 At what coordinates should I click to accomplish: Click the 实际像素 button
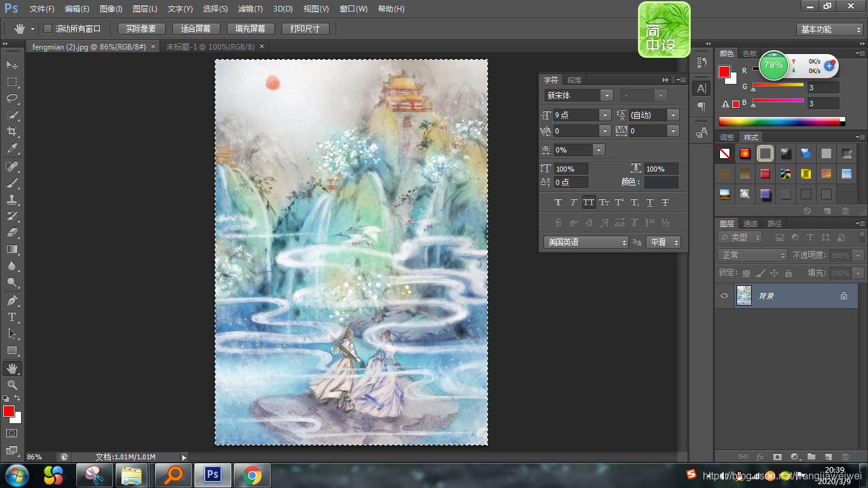tap(141, 29)
